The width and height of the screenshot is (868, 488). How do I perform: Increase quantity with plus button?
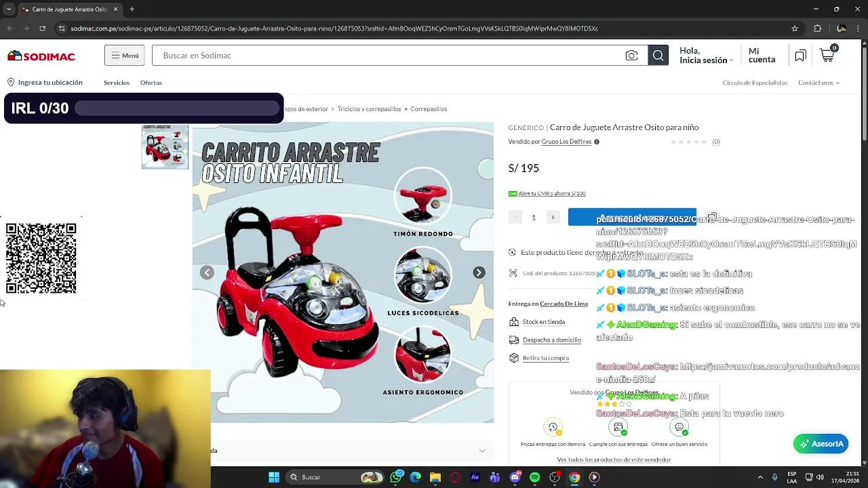553,217
